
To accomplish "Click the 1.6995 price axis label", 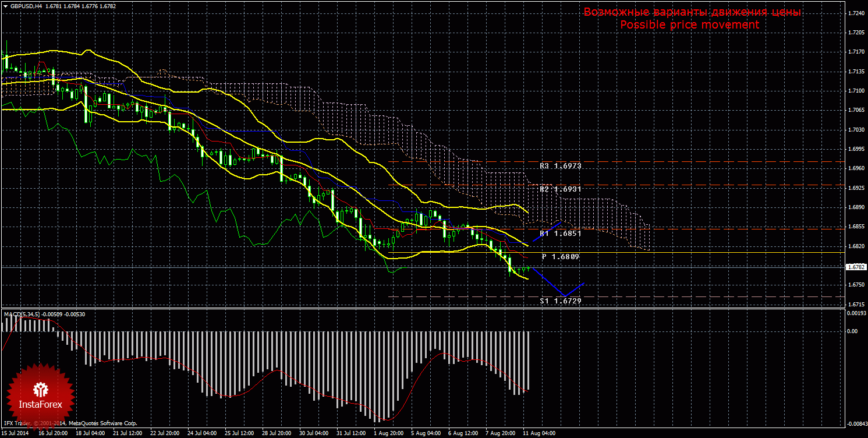I will click(x=855, y=149).
